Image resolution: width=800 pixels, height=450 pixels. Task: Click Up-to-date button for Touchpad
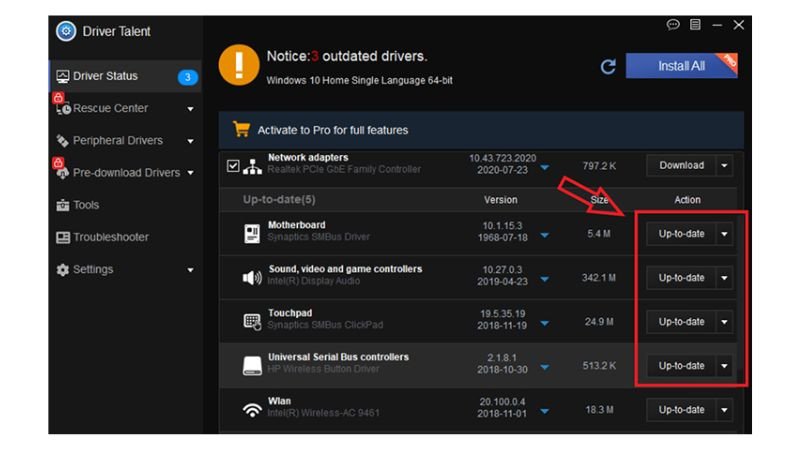[681, 322]
